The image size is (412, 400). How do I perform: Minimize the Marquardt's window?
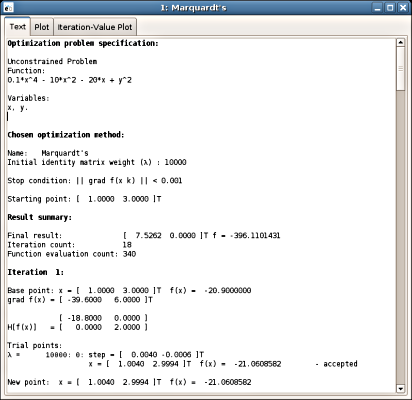click(377, 7)
